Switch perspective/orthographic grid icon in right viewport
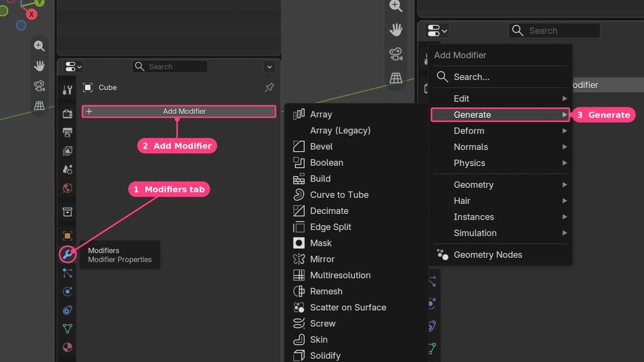This screenshot has height=362, width=644. coord(396,77)
